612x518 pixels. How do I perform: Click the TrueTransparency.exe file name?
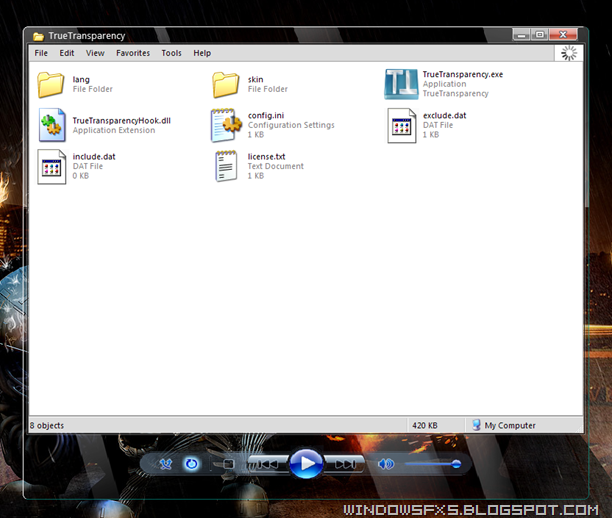463,74
